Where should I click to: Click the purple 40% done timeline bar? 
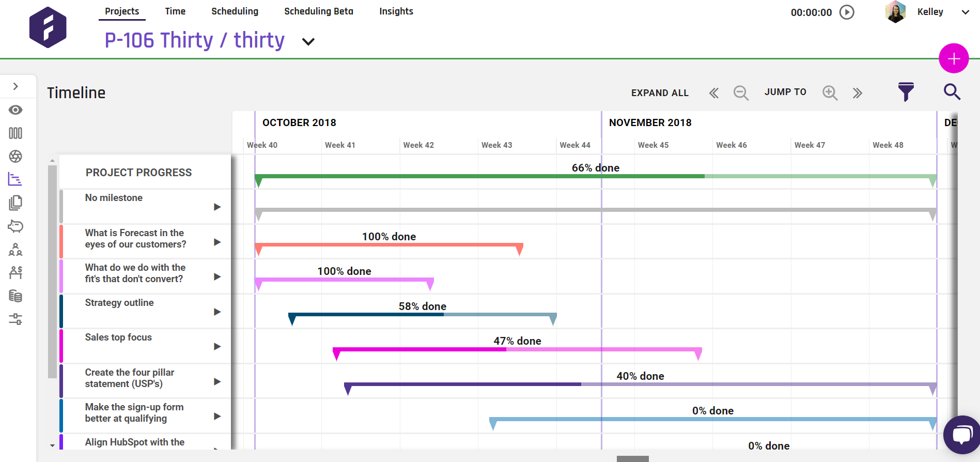(640, 384)
